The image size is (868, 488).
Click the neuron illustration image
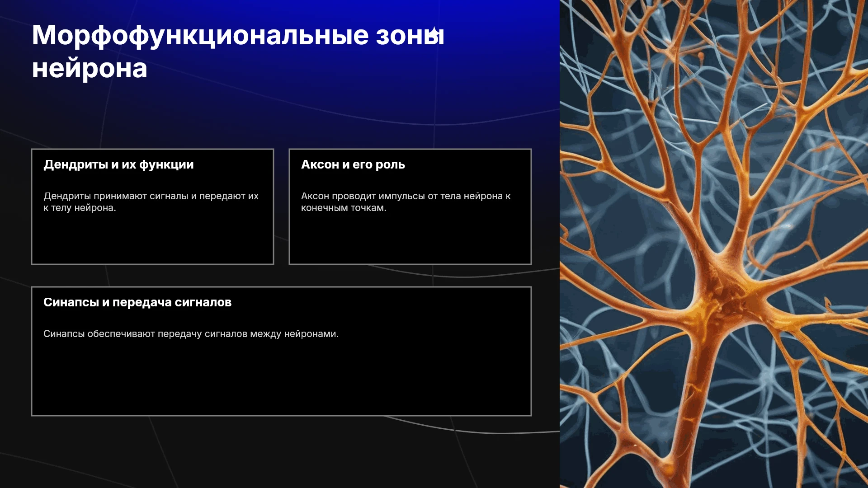pos(714,244)
